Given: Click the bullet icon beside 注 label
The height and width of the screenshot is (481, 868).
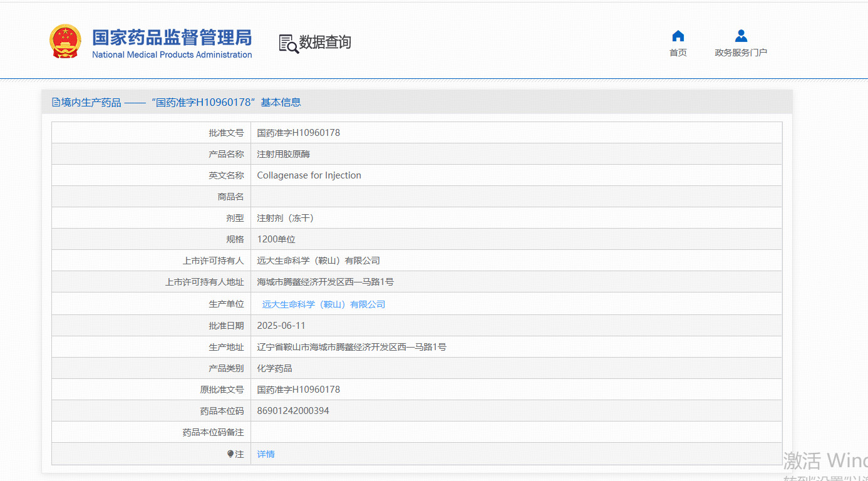Looking at the screenshot, I should 230,454.
